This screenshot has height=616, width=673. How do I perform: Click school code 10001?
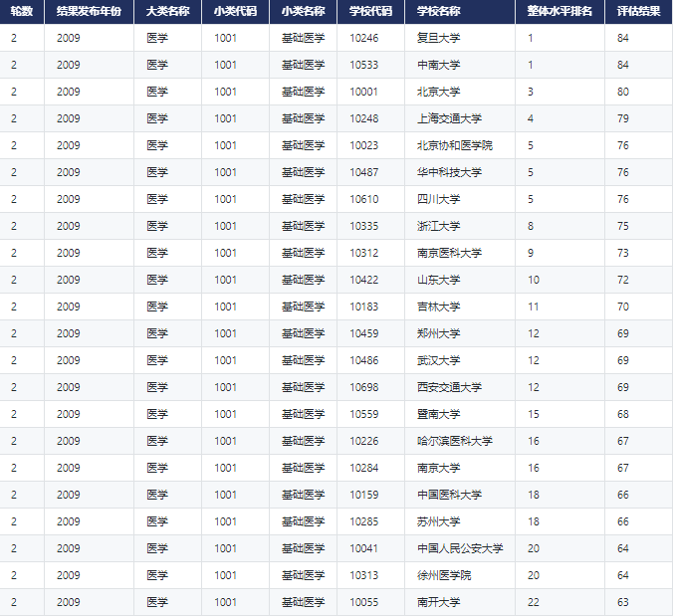pyautogui.click(x=364, y=92)
